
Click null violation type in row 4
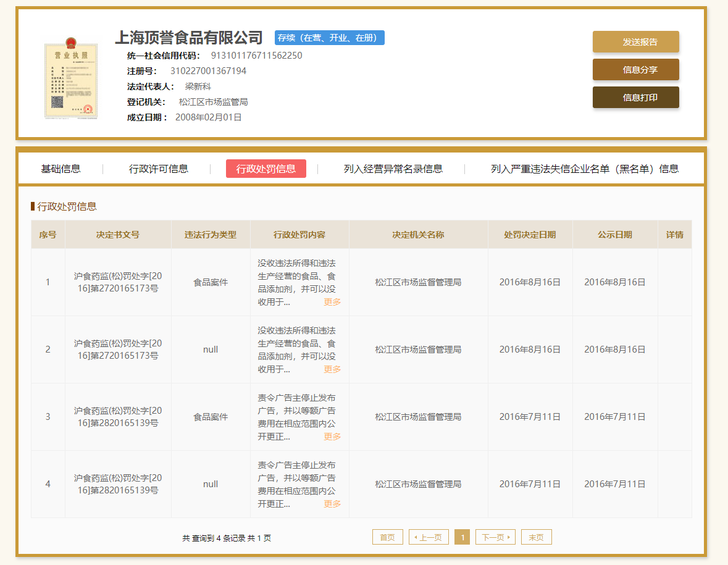point(211,484)
